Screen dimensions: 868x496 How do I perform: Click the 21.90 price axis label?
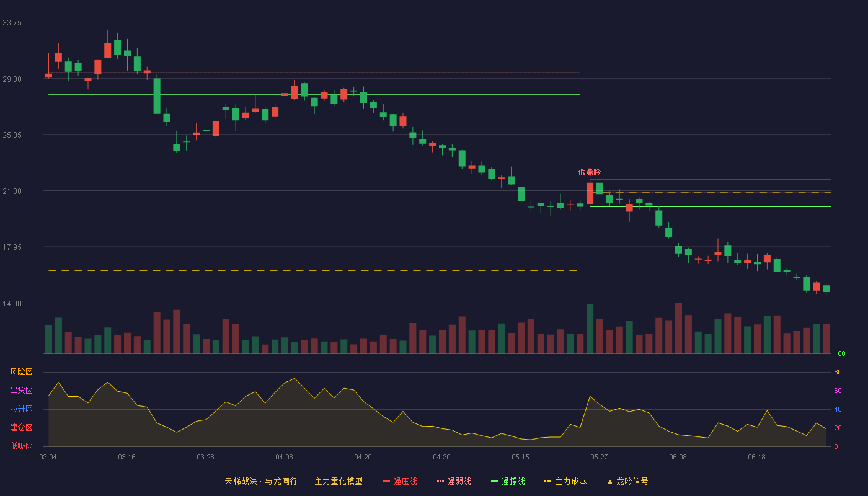point(12,191)
